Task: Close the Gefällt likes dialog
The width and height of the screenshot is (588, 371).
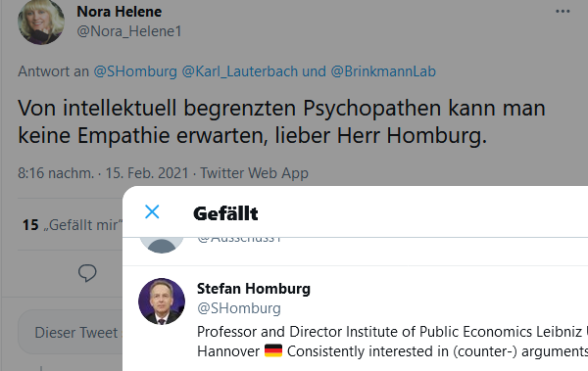Action: click(x=152, y=212)
